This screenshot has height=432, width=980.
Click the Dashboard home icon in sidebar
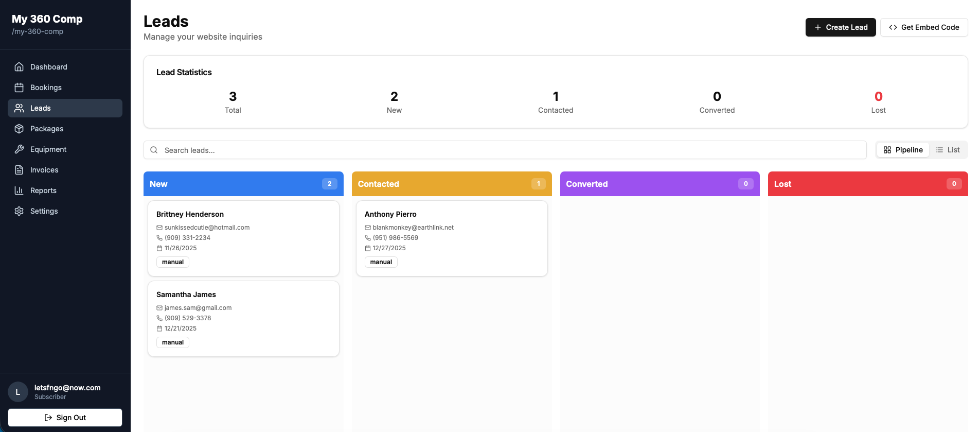pos(19,67)
